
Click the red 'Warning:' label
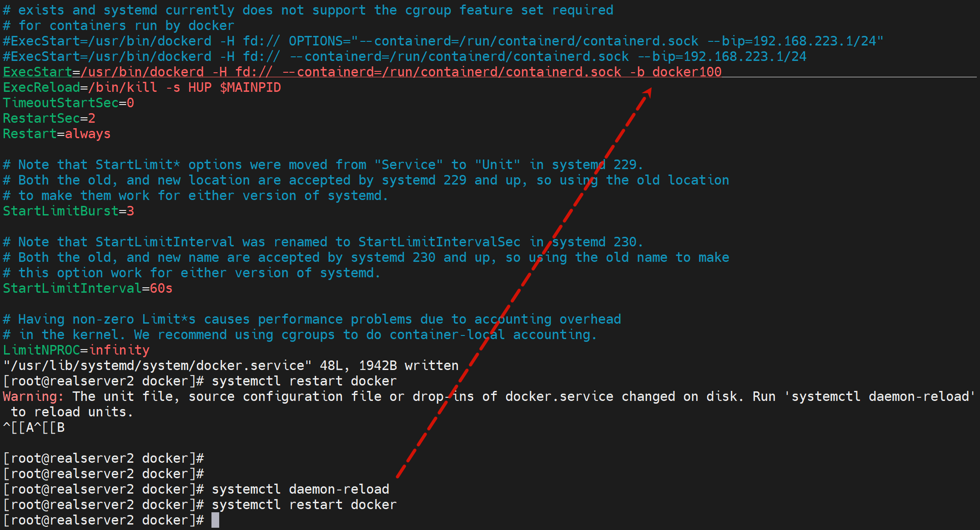(x=33, y=396)
